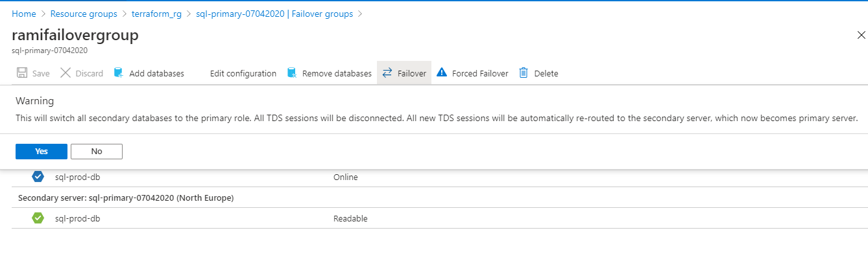Click the Secondary server section header
The width and height of the screenshot is (868, 272).
point(127,198)
